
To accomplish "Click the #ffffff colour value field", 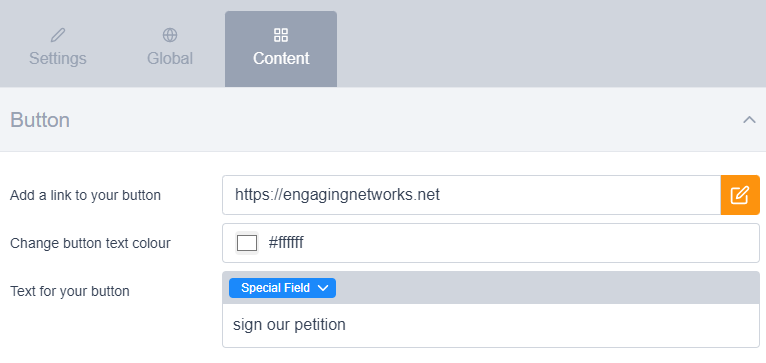I will [491, 243].
